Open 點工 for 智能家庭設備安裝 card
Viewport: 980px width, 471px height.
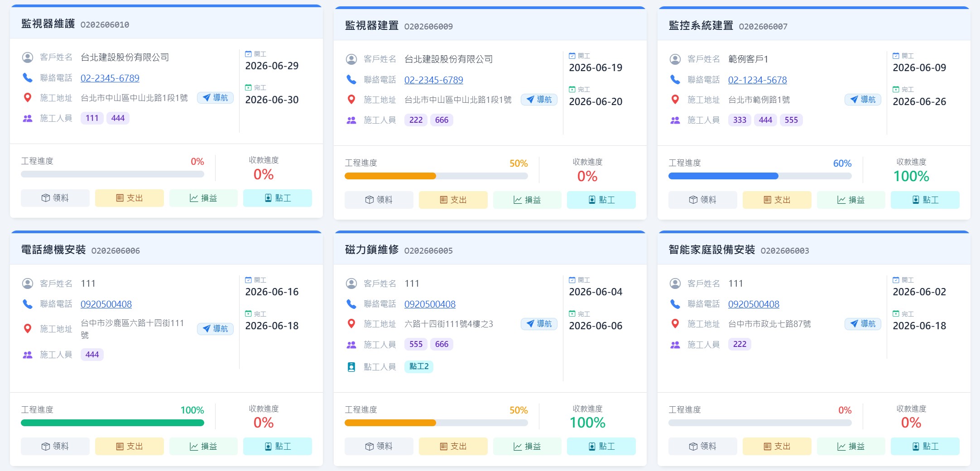pyautogui.click(x=925, y=446)
